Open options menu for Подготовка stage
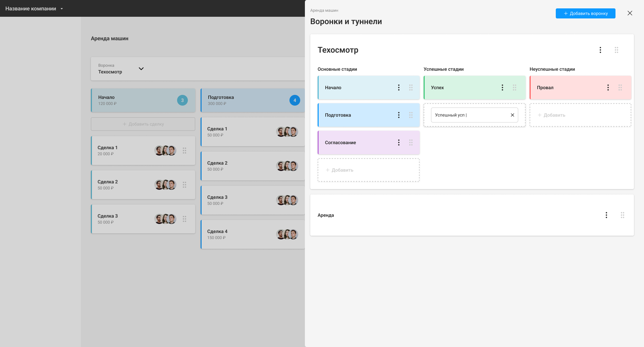This screenshot has height=347, width=644. [398, 115]
